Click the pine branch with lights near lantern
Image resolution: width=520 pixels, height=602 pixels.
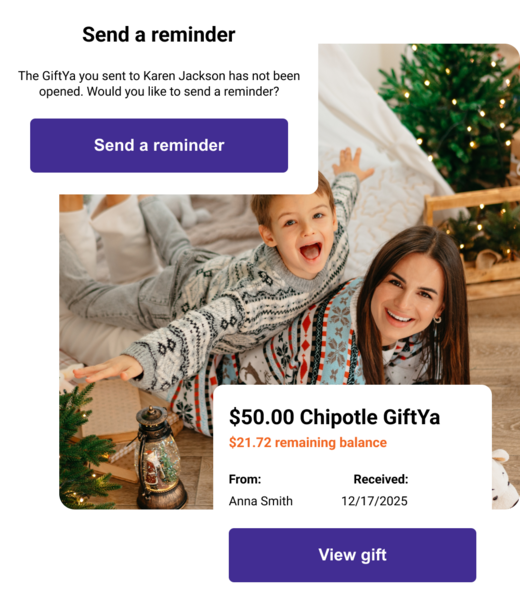tap(84, 449)
